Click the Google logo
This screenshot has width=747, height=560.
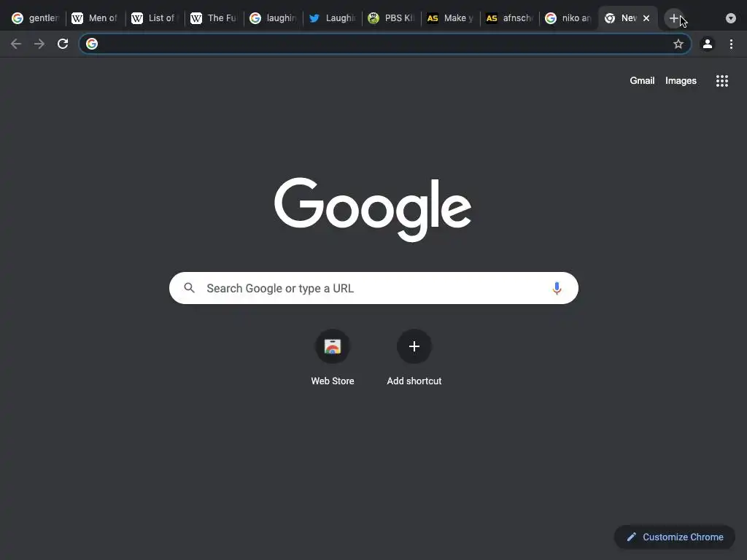pos(373,209)
